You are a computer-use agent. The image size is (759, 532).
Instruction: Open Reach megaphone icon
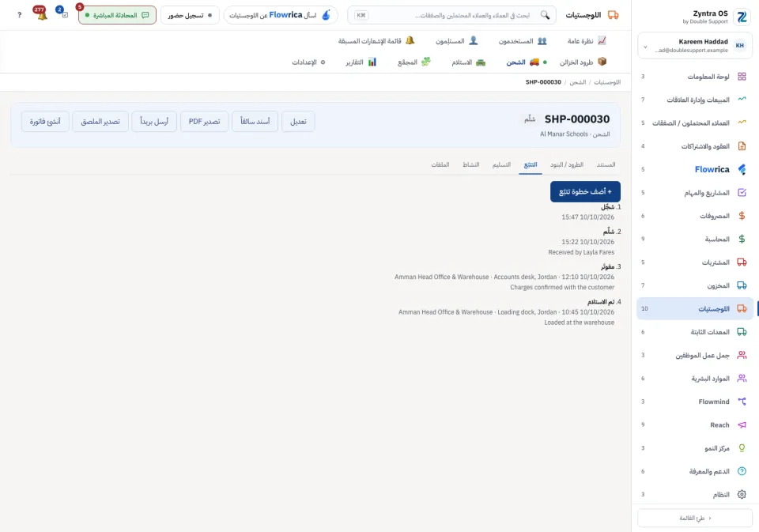(x=742, y=424)
